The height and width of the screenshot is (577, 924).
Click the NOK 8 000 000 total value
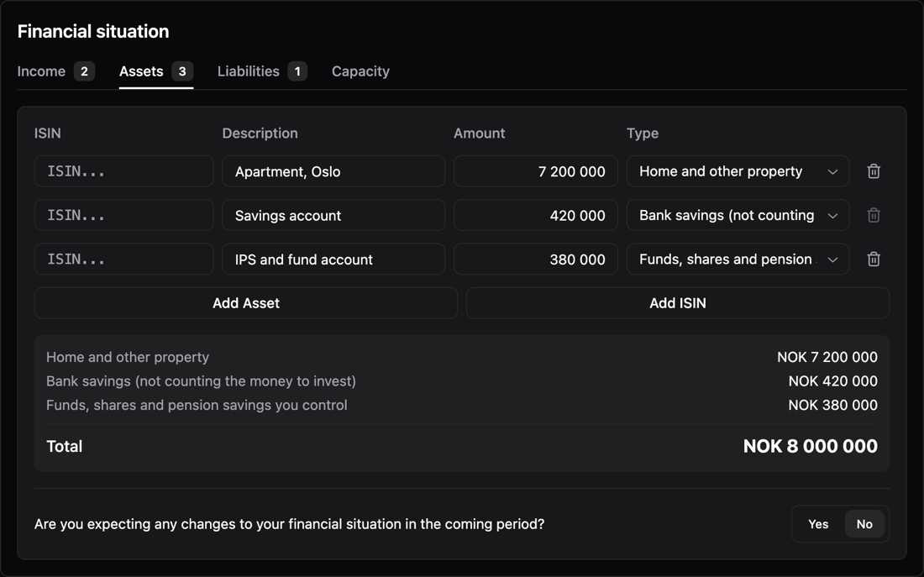click(811, 446)
